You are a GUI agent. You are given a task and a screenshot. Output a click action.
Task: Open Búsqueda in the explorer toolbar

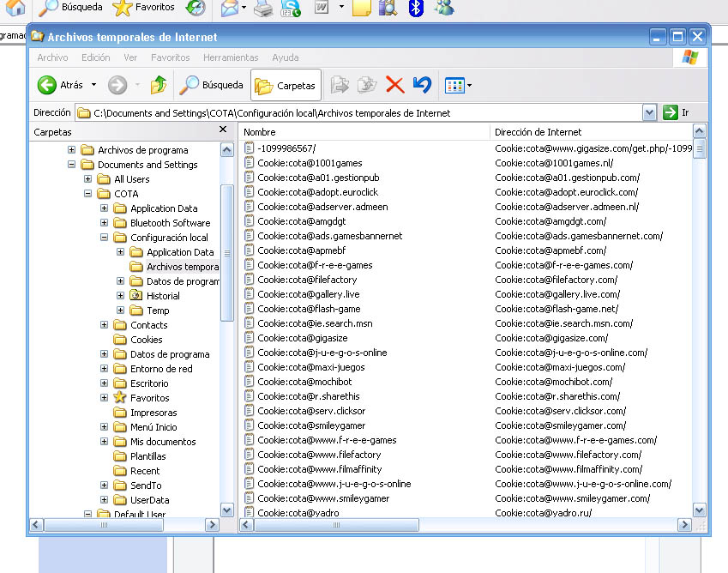coord(211,85)
